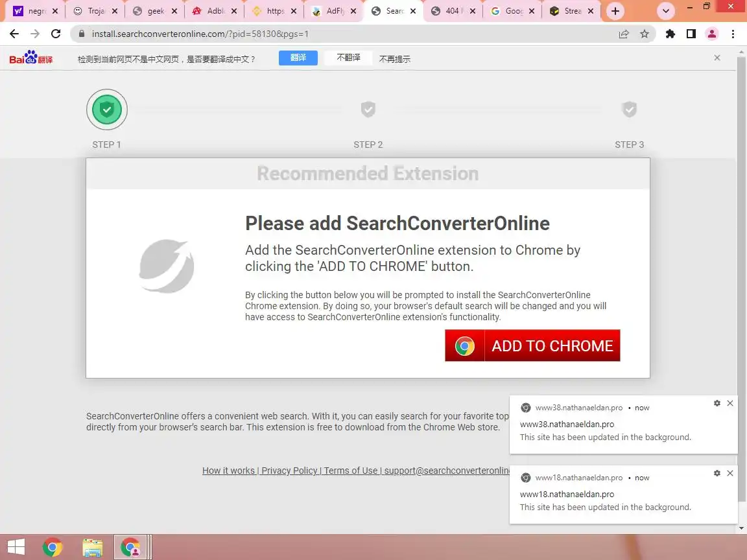Click the padlock site info icon
Image resolution: width=747 pixels, height=560 pixels.
(x=82, y=34)
